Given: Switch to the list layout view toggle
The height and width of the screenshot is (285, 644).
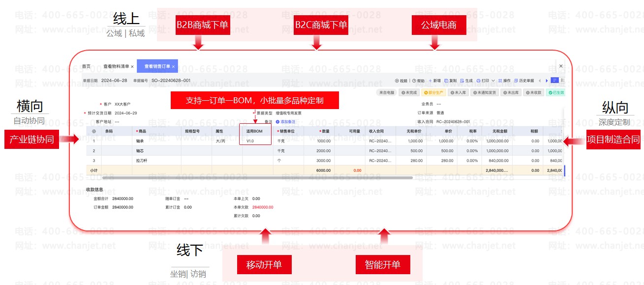Looking at the screenshot, I should coord(554,81).
